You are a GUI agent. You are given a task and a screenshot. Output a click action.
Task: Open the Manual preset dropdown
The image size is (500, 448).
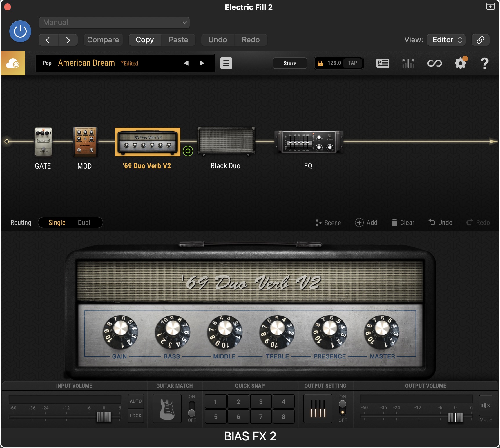click(114, 23)
